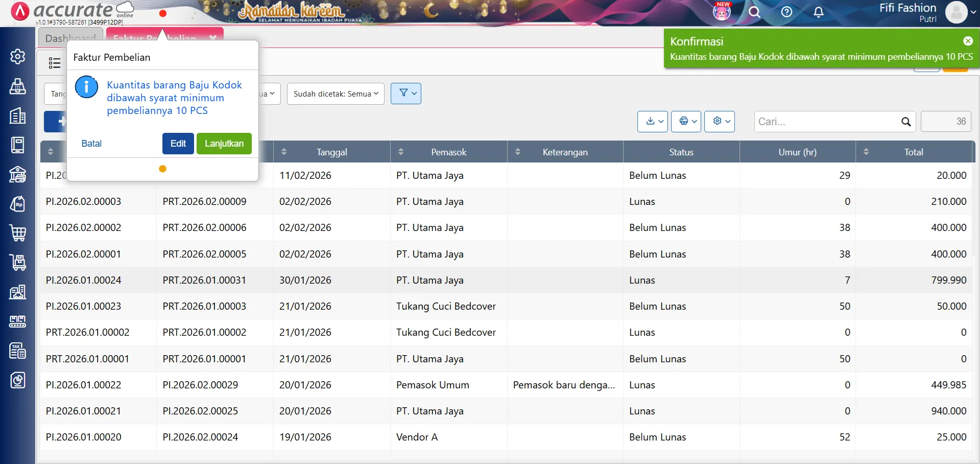
Task: Select the shopping cart Pembelian sidebar icon
Action: tap(18, 233)
